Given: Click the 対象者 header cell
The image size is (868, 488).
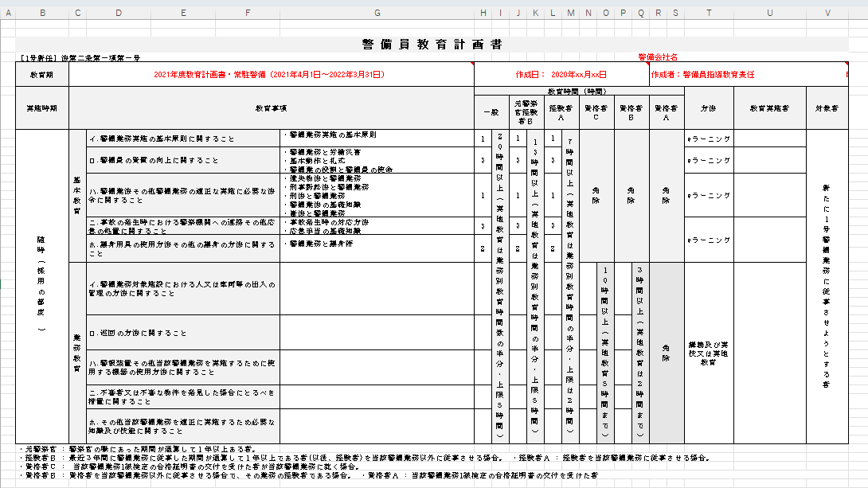Looking at the screenshot, I should [x=827, y=108].
